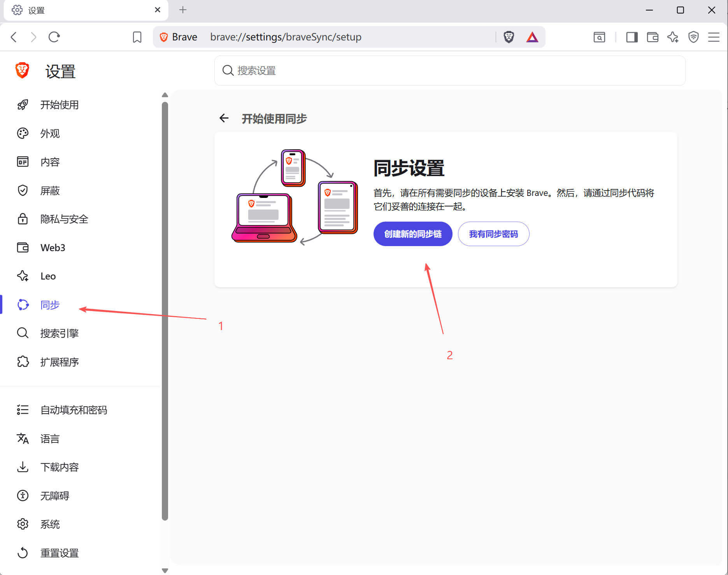728x575 pixels.
Task: Open the Leo AI toolbar icon
Action: pyautogui.click(x=673, y=37)
